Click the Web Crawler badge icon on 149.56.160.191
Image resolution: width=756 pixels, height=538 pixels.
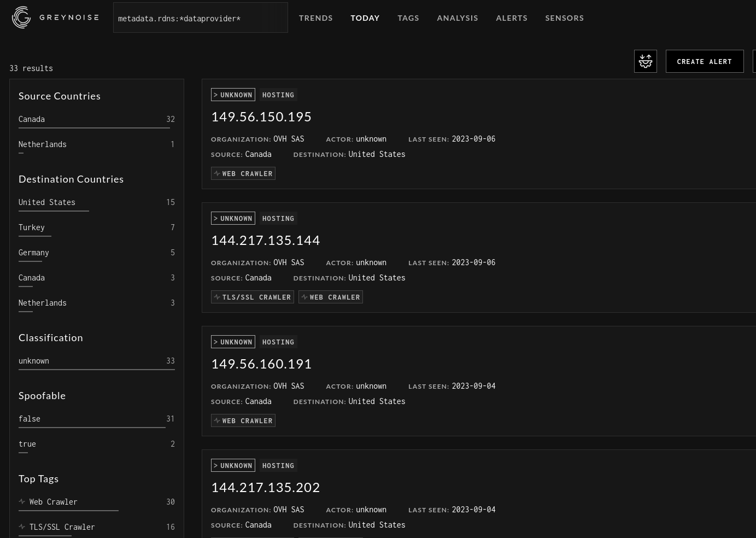coord(218,420)
